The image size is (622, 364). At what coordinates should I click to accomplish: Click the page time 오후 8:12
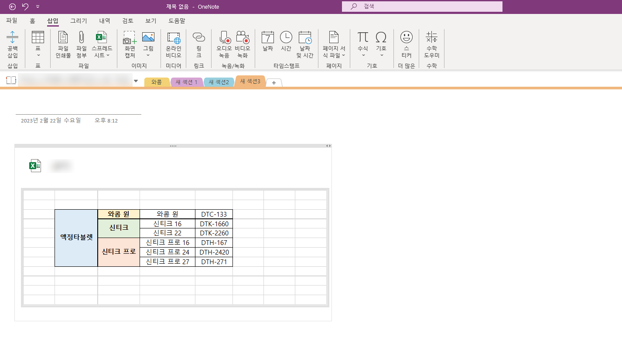pyautogui.click(x=106, y=120)
